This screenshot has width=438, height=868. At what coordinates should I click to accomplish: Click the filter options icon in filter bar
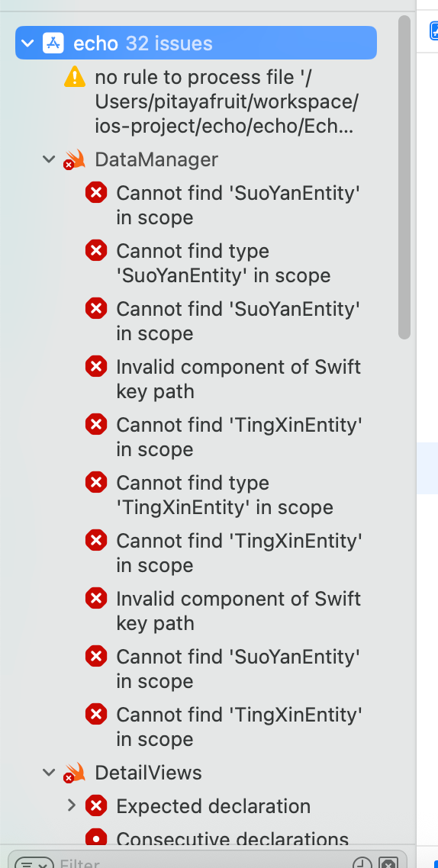coord(34,863)
